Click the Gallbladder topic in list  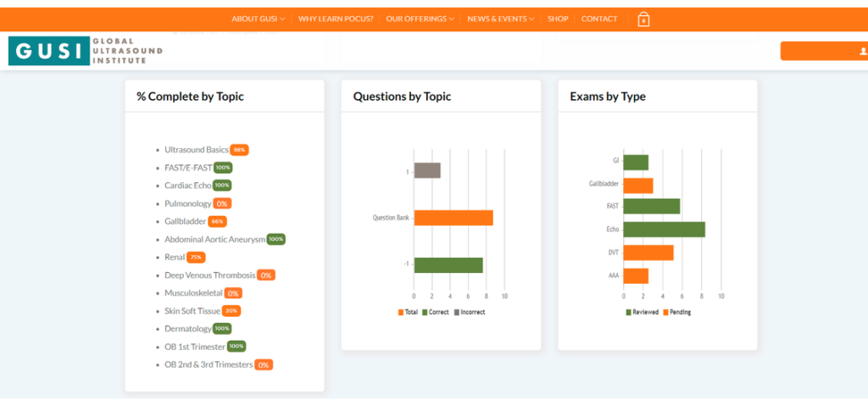186,221
